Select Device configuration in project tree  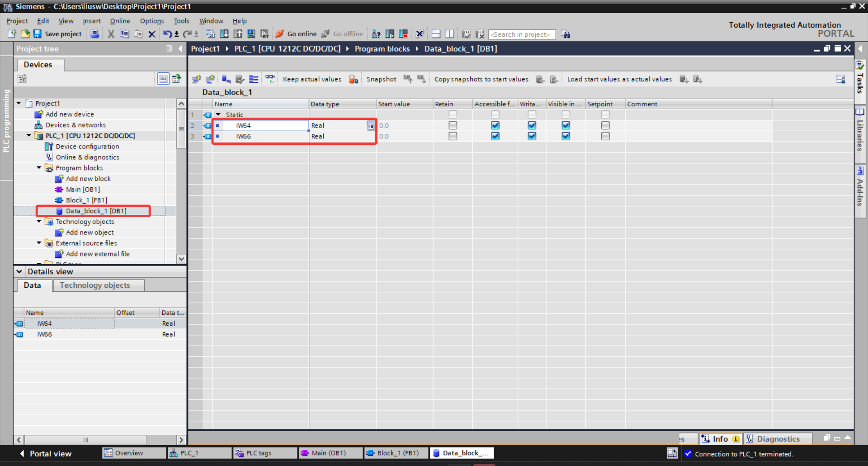[x=87, y=146]
